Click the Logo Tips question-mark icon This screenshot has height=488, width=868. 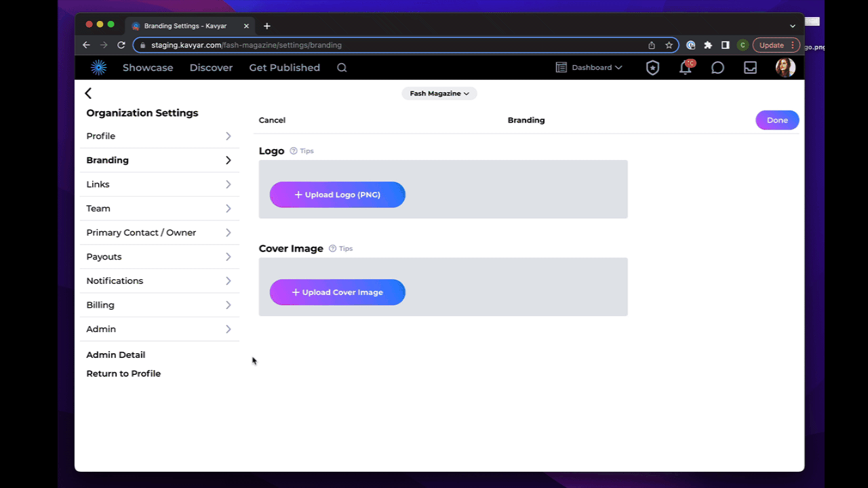(294, 151)
